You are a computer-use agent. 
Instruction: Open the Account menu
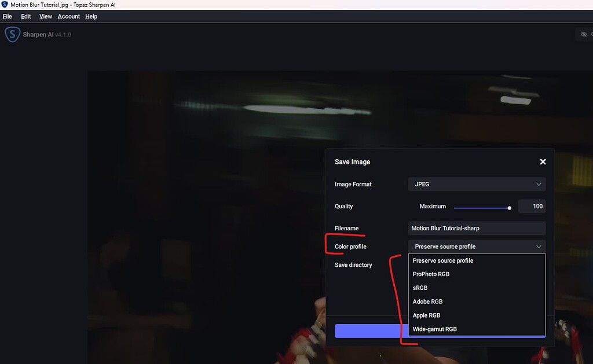[68, 16]
